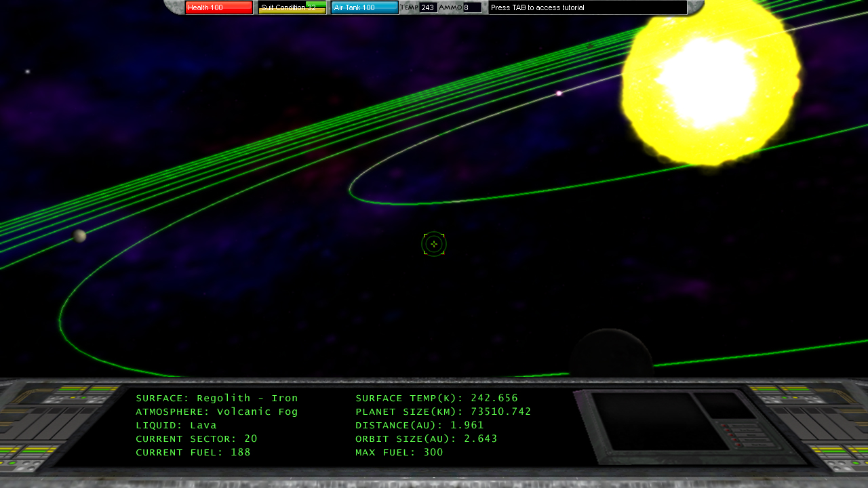Click the CURRENT SECTOR: 20 readout

(197, 439)
